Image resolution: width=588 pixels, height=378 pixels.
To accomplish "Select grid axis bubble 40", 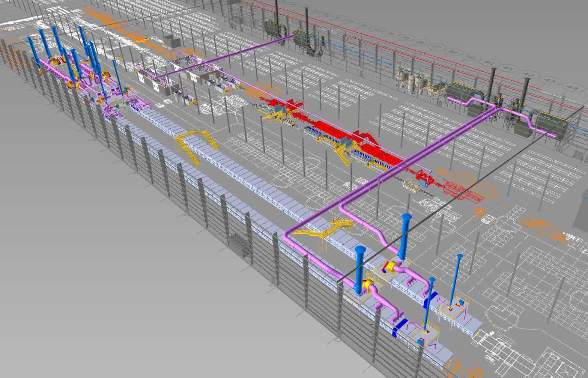I will [490, 63].
